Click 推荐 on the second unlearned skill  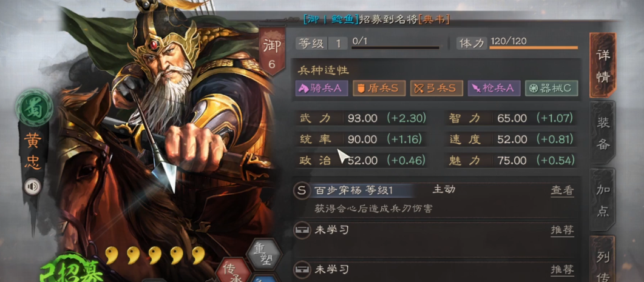[562, 270]
